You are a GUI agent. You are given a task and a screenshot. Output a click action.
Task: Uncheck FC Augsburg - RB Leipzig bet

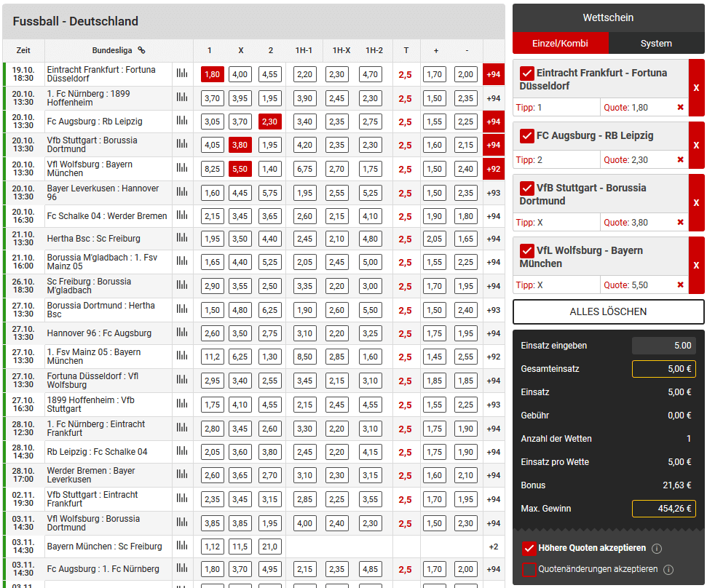(x=526, y=135)
